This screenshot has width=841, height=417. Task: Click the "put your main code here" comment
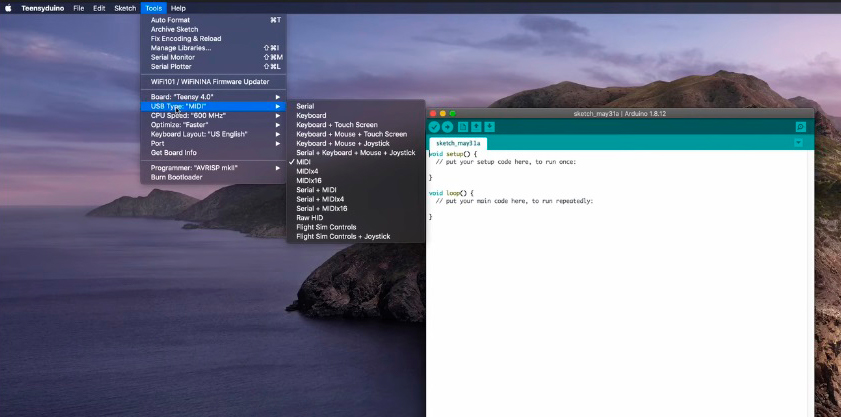click(x=514, y=201)
